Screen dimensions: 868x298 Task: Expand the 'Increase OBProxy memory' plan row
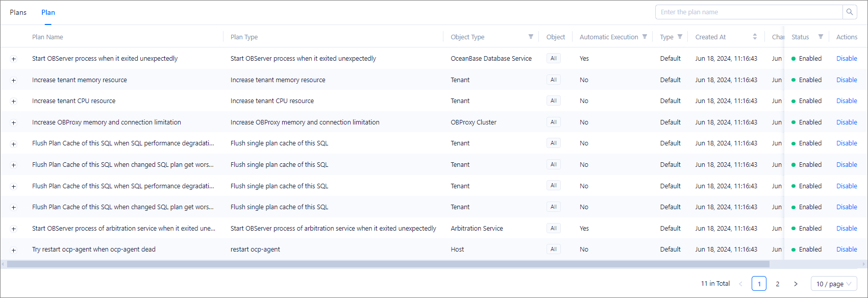click(14, 122)
